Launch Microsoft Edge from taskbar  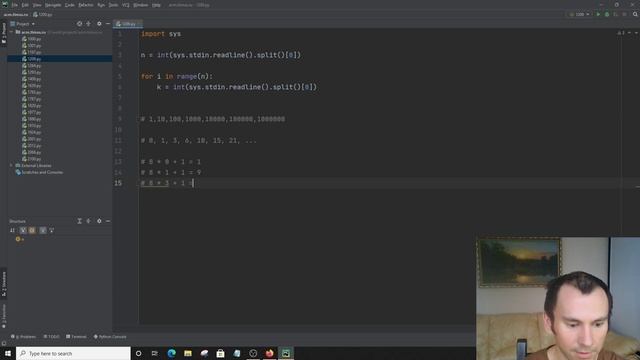tap(171, 353)
